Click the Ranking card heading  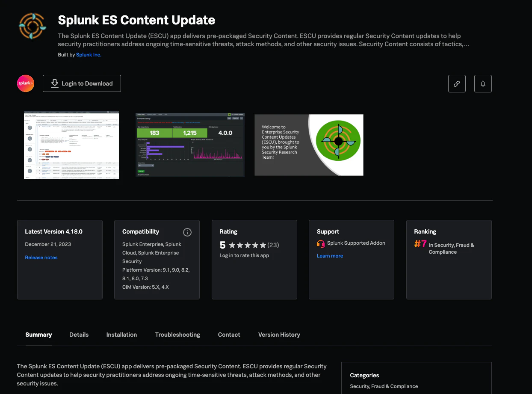click(425, 231)
